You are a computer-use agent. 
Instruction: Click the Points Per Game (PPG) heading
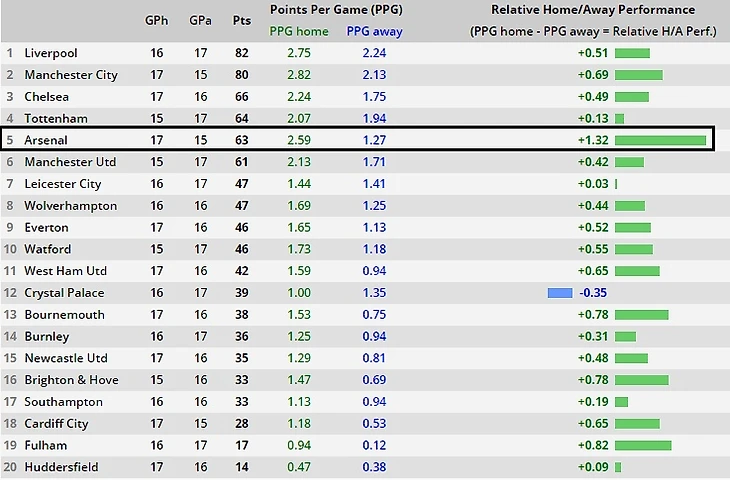336,10
